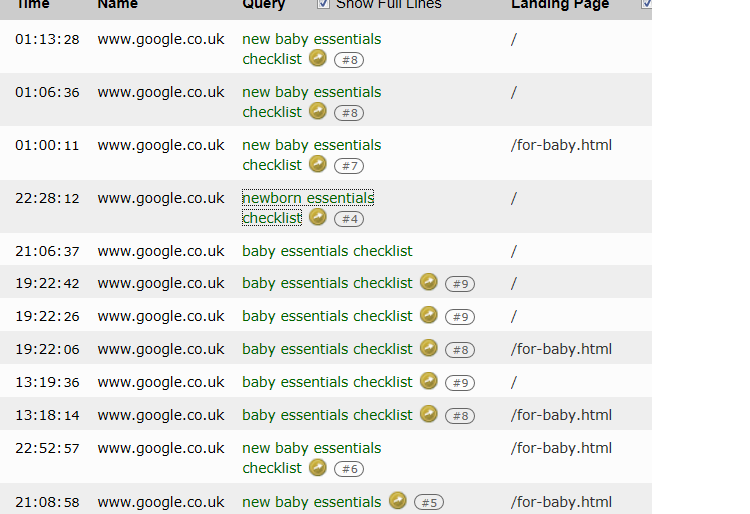Click the #5 rank badge by new baby essentials
Screen dimensions: 750x514
coord(429,503)
